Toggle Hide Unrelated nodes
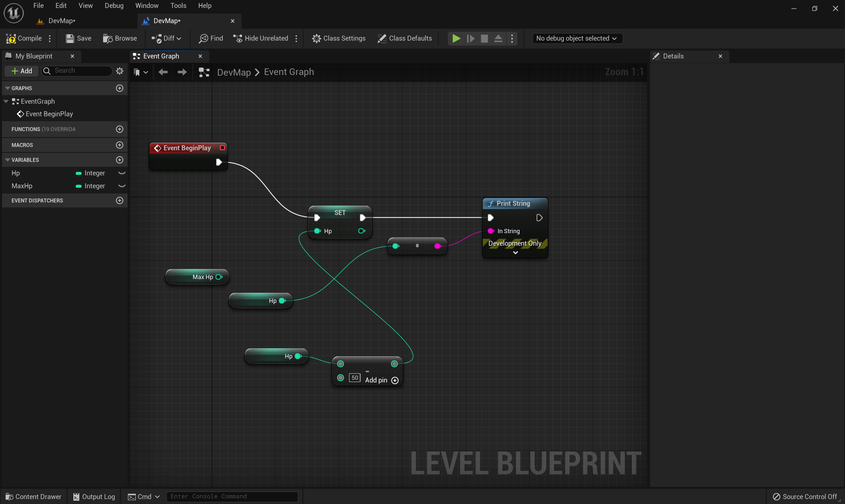The height and width of the screenshot is (504, 845). [x=261, y=38]
